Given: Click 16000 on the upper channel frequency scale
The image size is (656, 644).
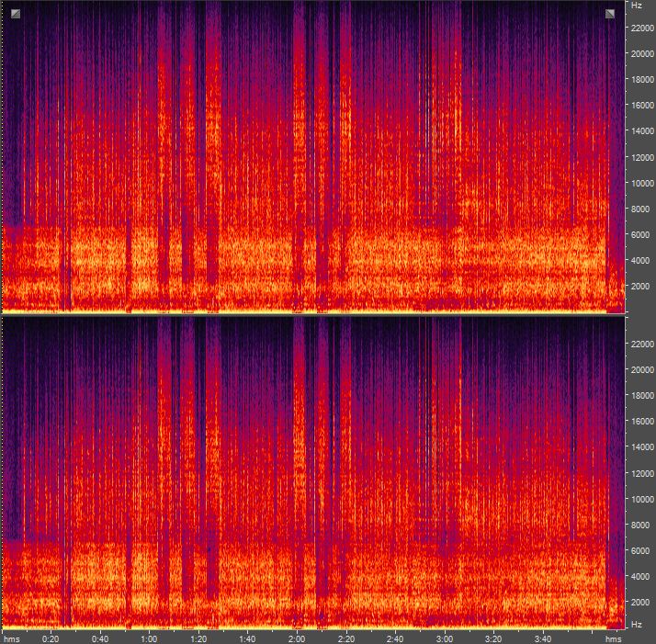Looking at the screenshot, I should 642,105.
